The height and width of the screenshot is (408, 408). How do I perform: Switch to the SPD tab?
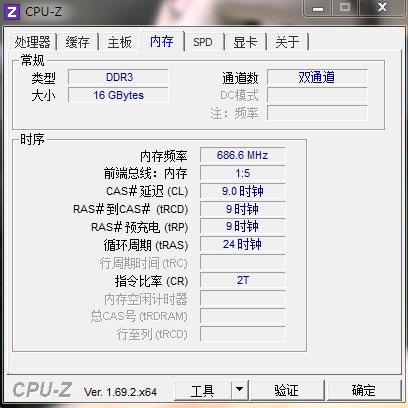click(x=203, y=42)
